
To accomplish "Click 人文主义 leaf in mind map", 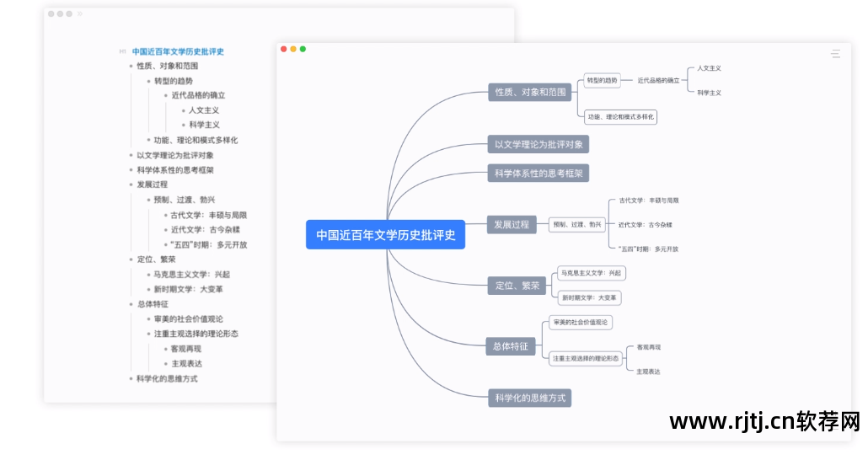I will click(709, 68).
